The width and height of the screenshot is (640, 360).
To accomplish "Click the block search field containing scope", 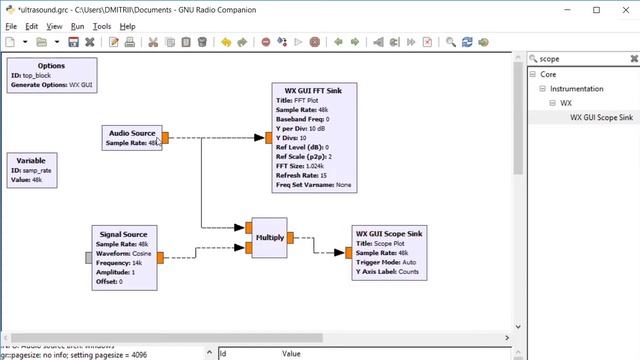I will (583, 59).
